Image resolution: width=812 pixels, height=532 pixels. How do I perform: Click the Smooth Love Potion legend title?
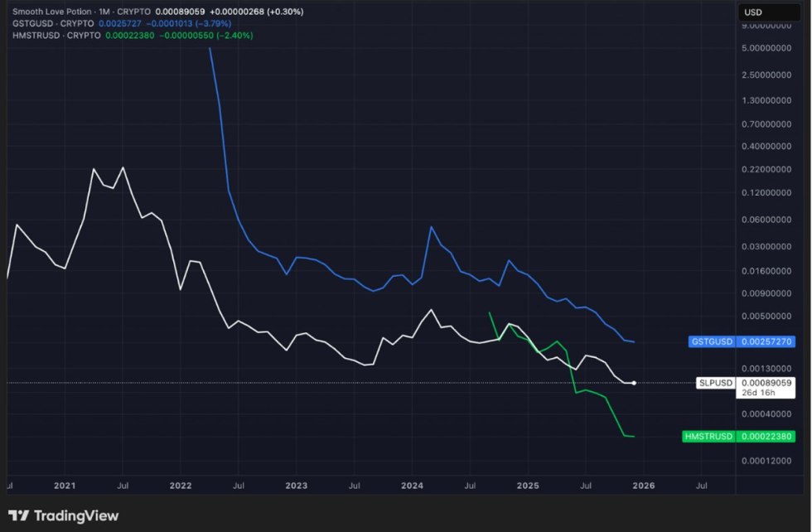tap(51, 12)
